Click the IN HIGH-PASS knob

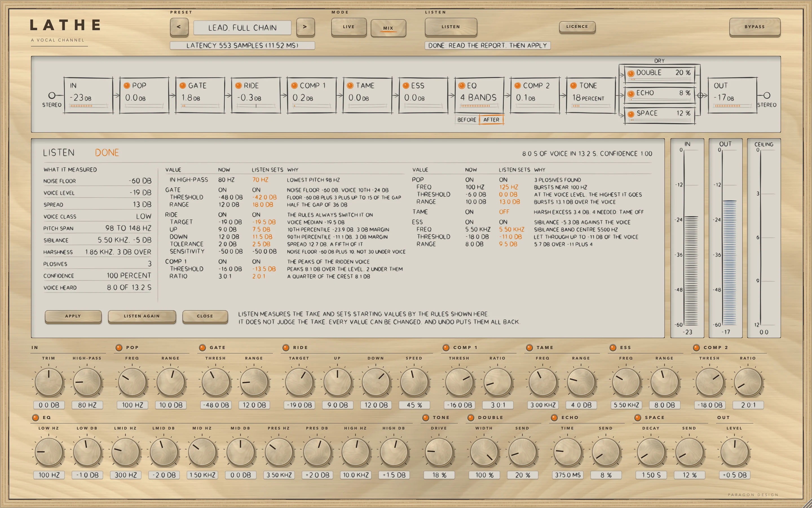coord(87,382)
